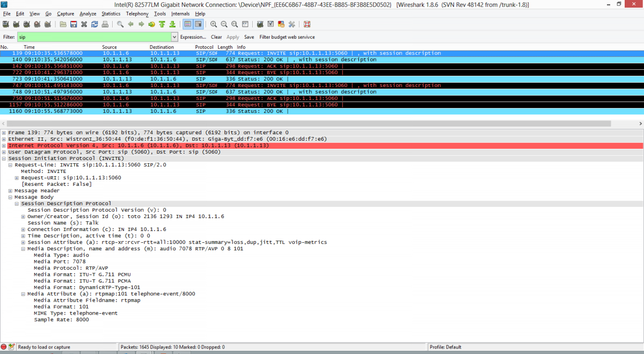644x354 pixels.
Task: Open the coloring rules editor
Action: tap(281, 24)
